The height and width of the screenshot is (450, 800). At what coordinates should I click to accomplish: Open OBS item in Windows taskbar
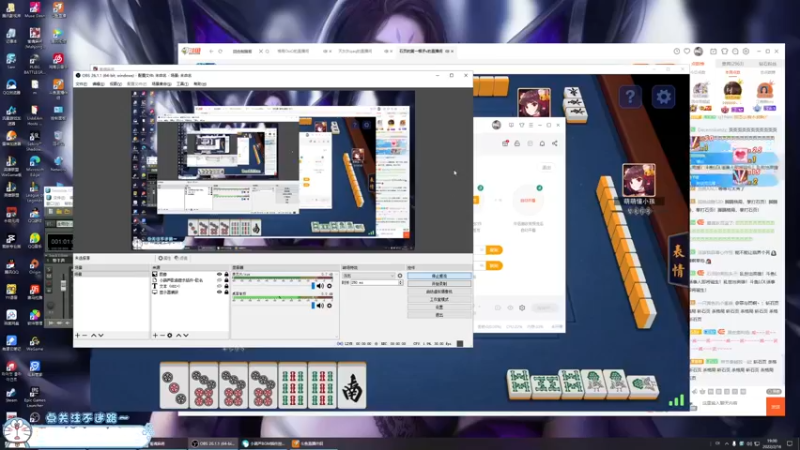tap(213, 443)
